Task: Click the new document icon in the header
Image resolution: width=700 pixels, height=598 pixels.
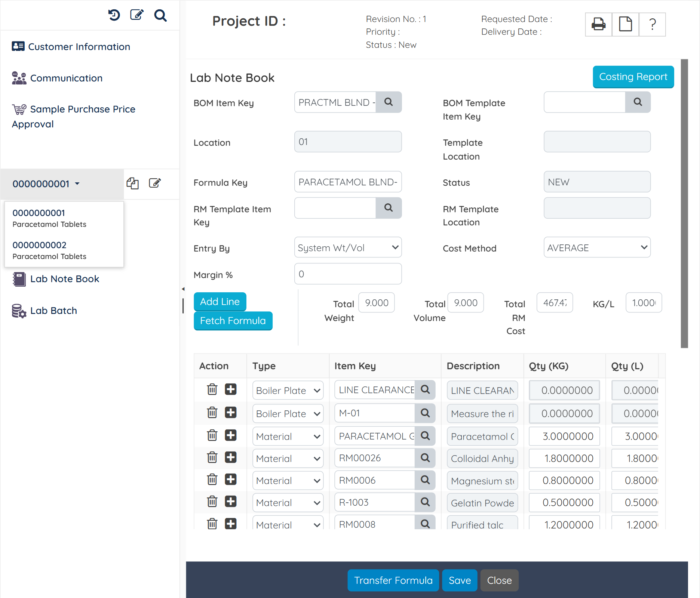Action: 624,25
